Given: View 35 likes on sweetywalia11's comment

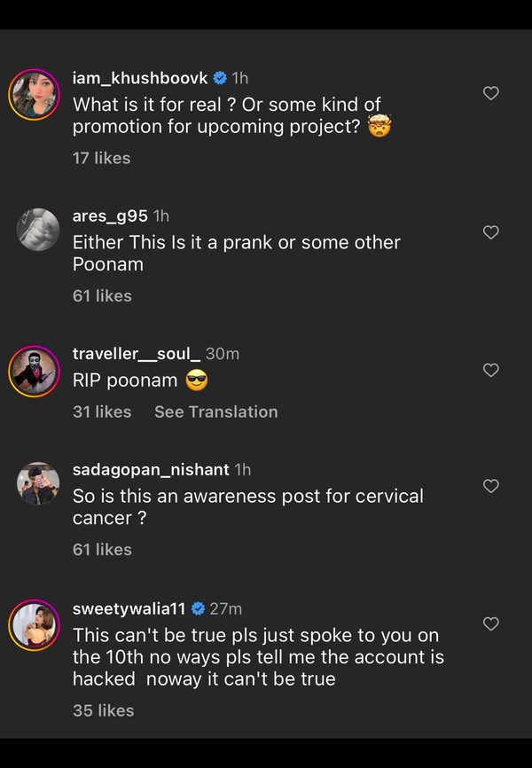Looking at the screenshot, I should (103, 710).
